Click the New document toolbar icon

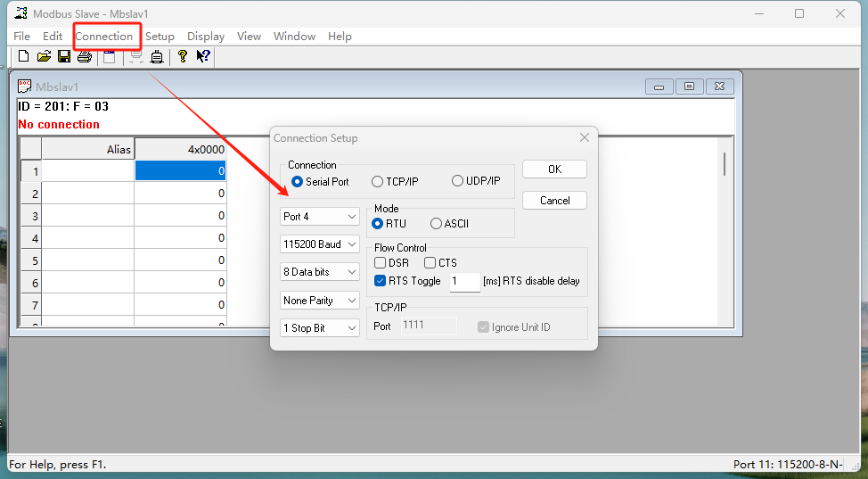(23, 56)
